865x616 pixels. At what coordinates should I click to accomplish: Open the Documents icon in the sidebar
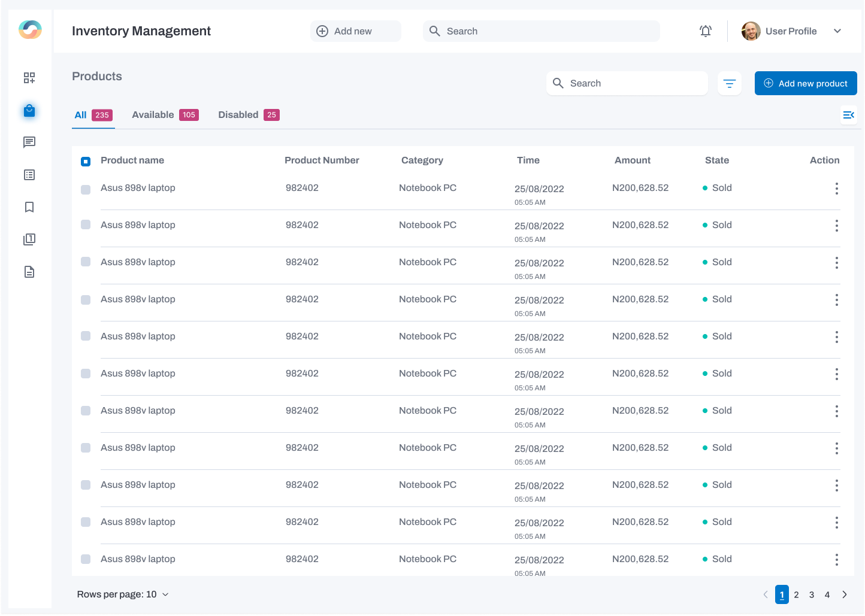pyautogui.click(x=29, y=271)
